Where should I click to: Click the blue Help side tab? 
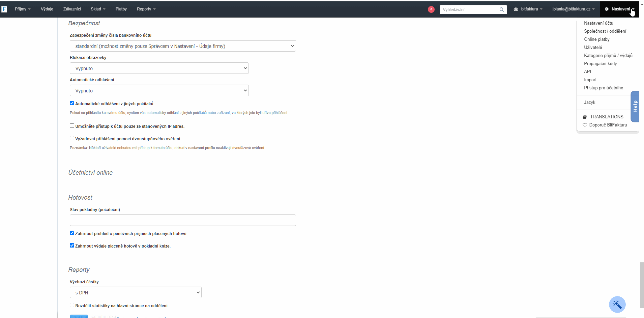[635, 106]
